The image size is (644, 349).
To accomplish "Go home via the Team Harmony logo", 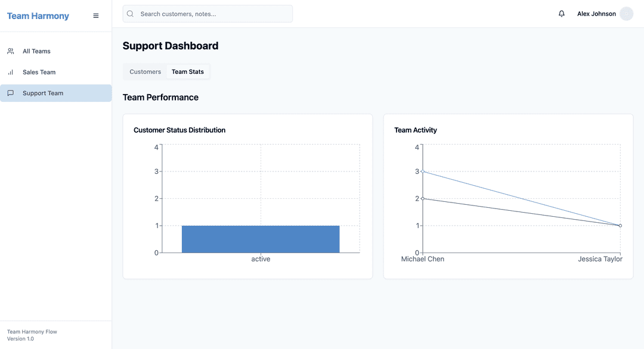I will point(38,16).
